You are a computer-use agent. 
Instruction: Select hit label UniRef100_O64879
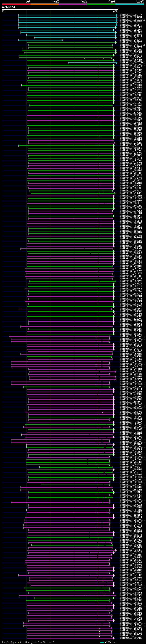[x=131, y=583]
